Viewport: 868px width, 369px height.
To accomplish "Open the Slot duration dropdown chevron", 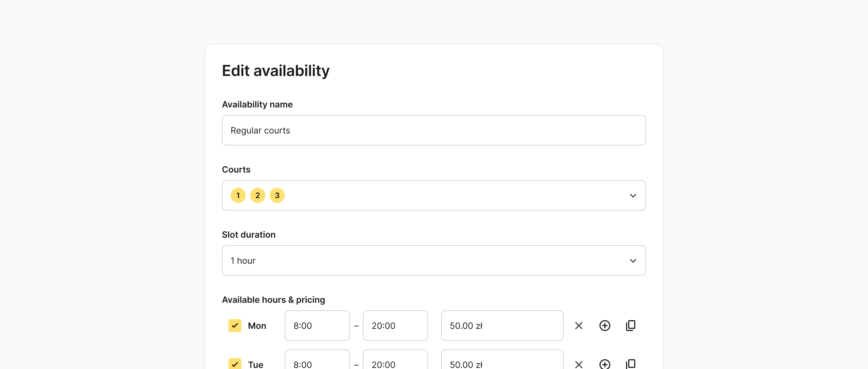I will tap(633, 260).
